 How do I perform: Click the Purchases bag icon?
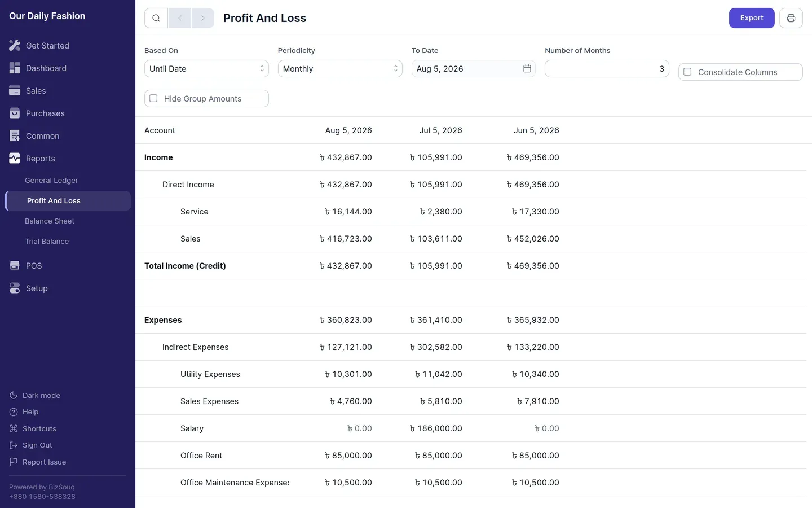(x=15, y=113)
